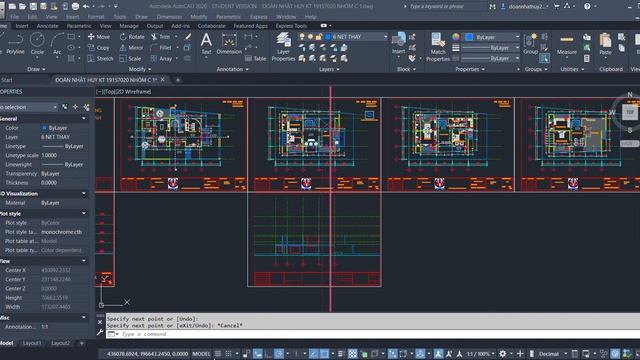Click the Autodesk App Store cart icon

(556, 7)
